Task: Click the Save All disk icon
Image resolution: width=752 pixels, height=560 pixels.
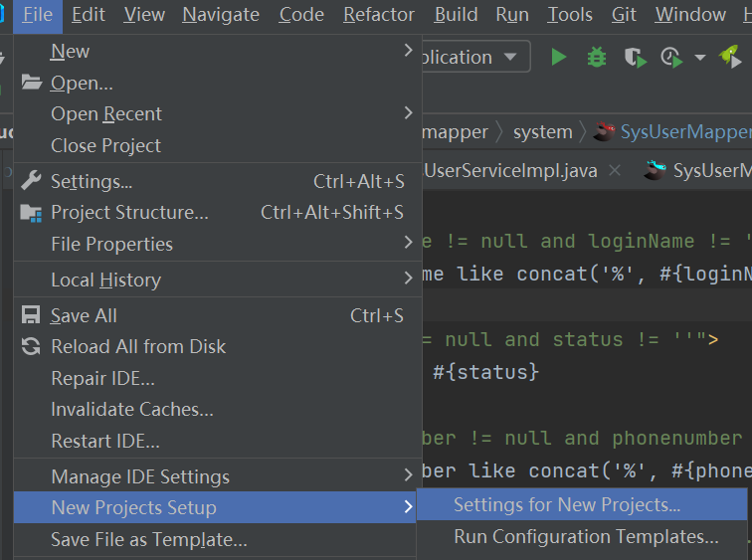Action: [31, 315]
